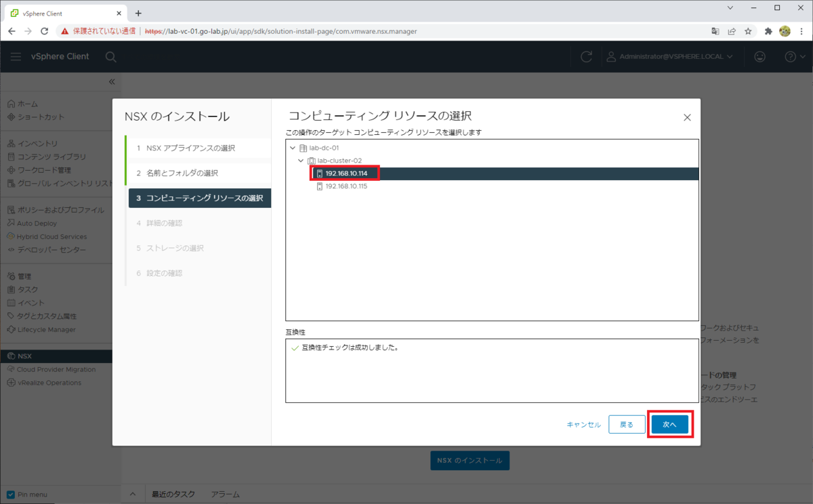813x504 pixels.
Task: Open the browser tab search chevron
Action: pos(730,8)
